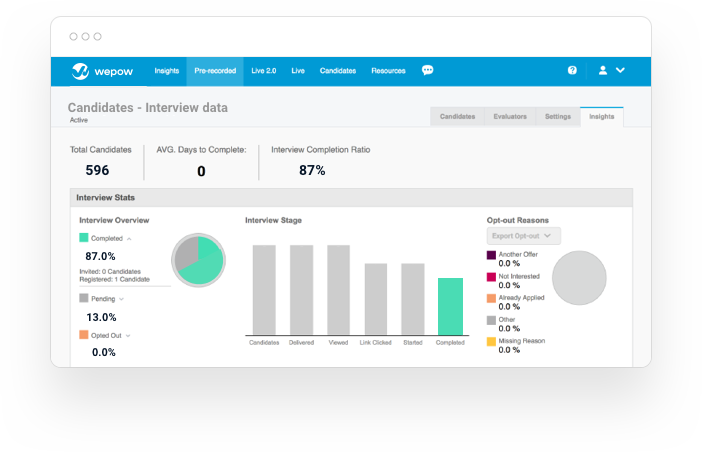
Task: Click the user profile icon
Action: click(x=603, y=70)
